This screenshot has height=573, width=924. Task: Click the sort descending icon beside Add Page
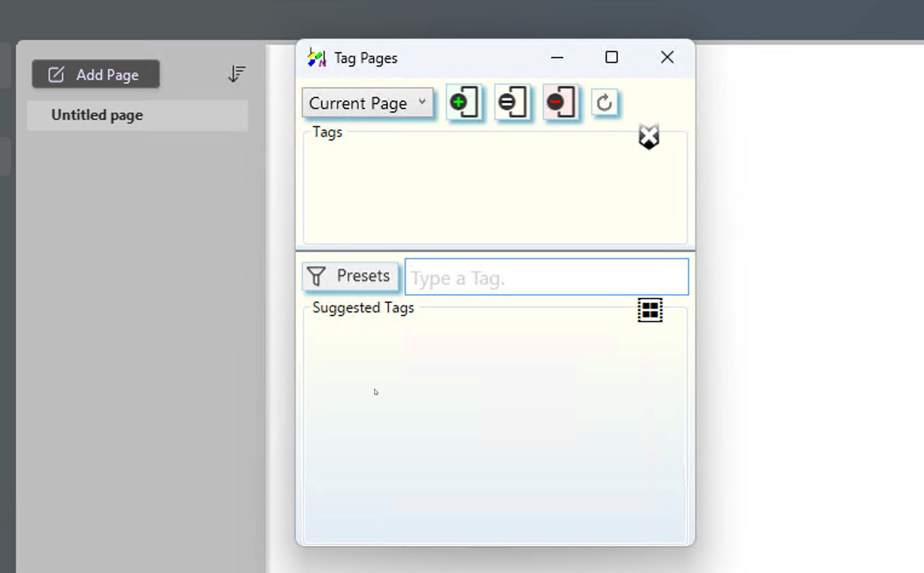(236, 73)
